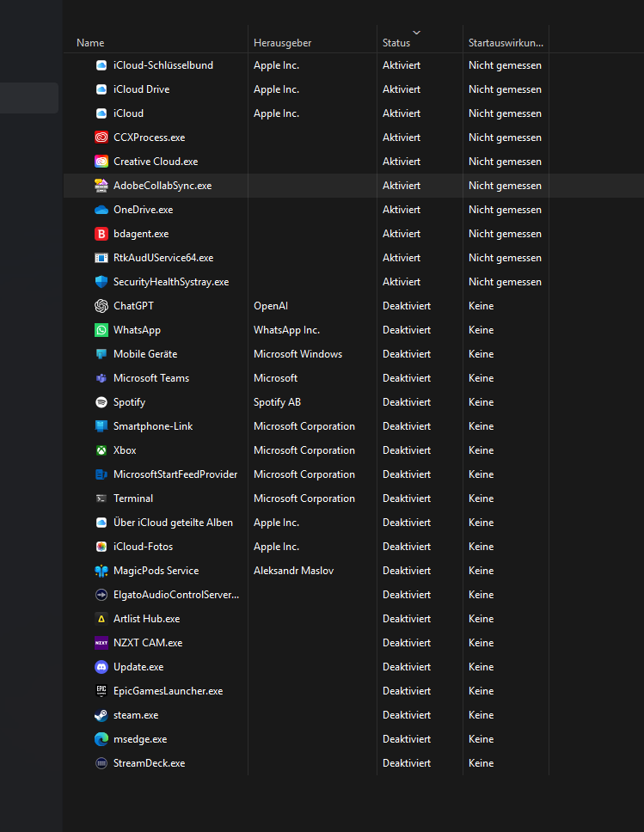This screenshot has width=644, height=832.
Task: Click the Spotify logo icon
Action: tap(101, 402)
